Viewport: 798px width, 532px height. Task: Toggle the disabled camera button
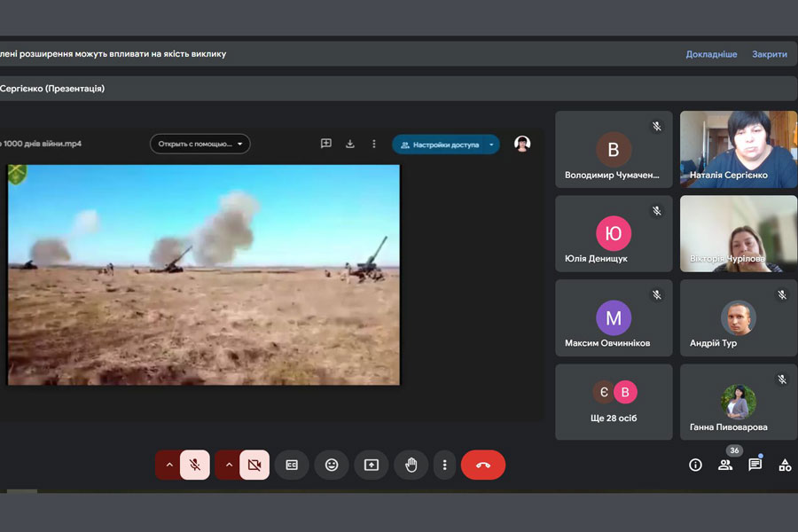(254, 465)
